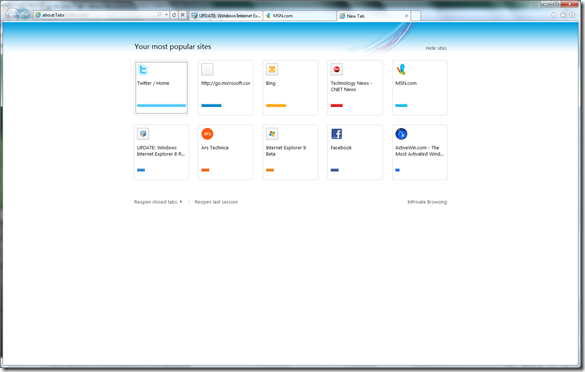Expand Reopen closed tabs menu
The height and width of the screenshot is (372, 585).
[158, 202]
